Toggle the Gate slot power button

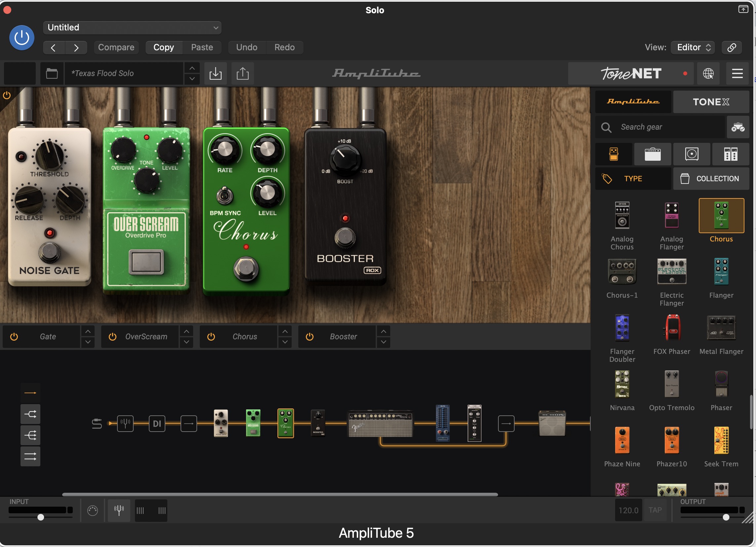[14, 337]
